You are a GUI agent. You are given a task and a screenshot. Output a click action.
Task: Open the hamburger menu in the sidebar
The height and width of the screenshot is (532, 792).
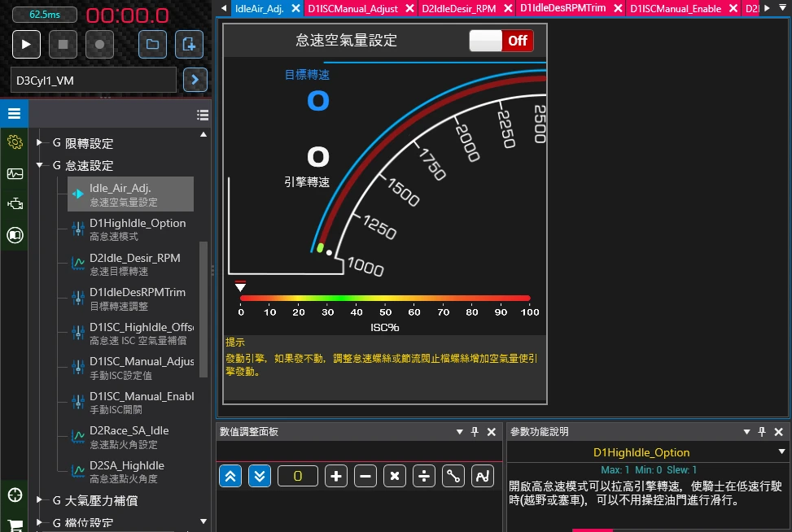point(14,114)
